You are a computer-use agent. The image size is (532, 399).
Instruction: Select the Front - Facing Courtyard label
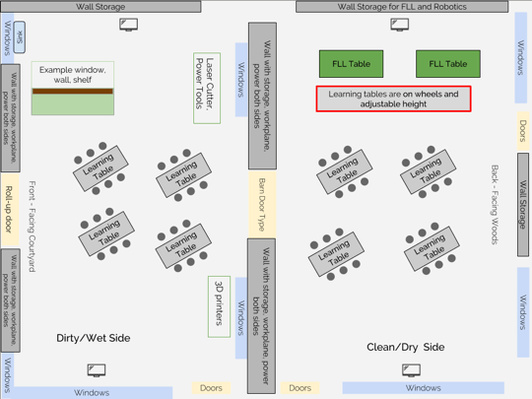point(32,227)
